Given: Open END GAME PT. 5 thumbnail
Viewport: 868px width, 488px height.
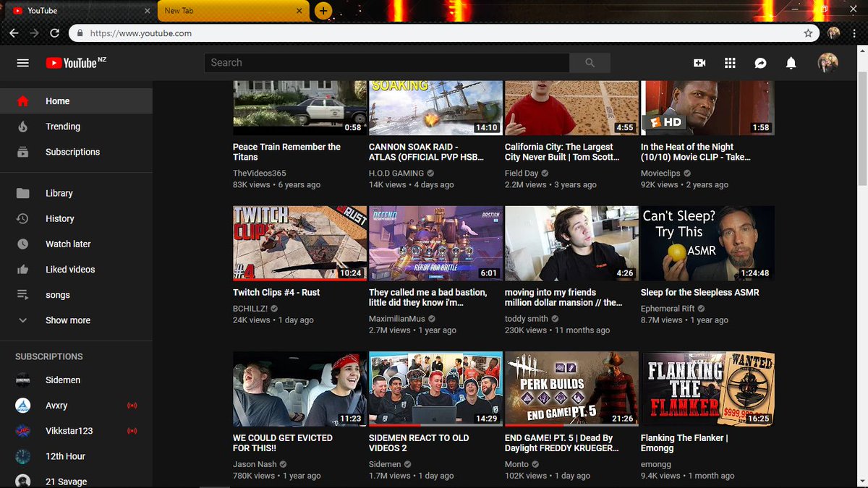Looking at the screenshot, I should [571, 389].
